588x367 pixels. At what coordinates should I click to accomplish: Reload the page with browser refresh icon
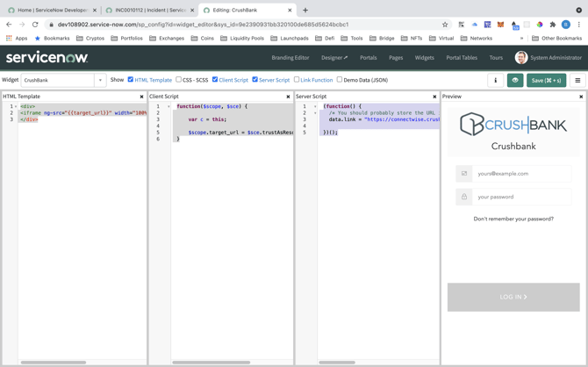point(35,25)
